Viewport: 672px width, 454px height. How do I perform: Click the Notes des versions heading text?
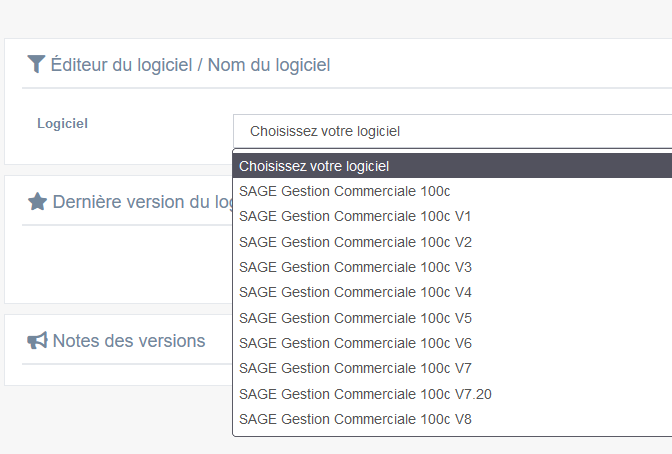(x=128, y=341)
